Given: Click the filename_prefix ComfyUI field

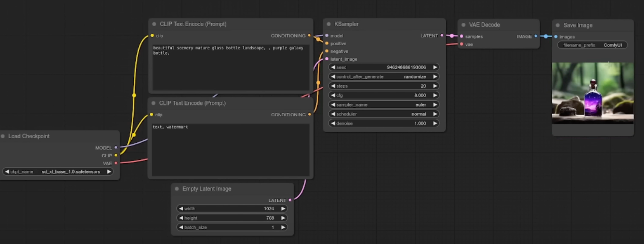Looking at the screenshot, I should (592, 45).
